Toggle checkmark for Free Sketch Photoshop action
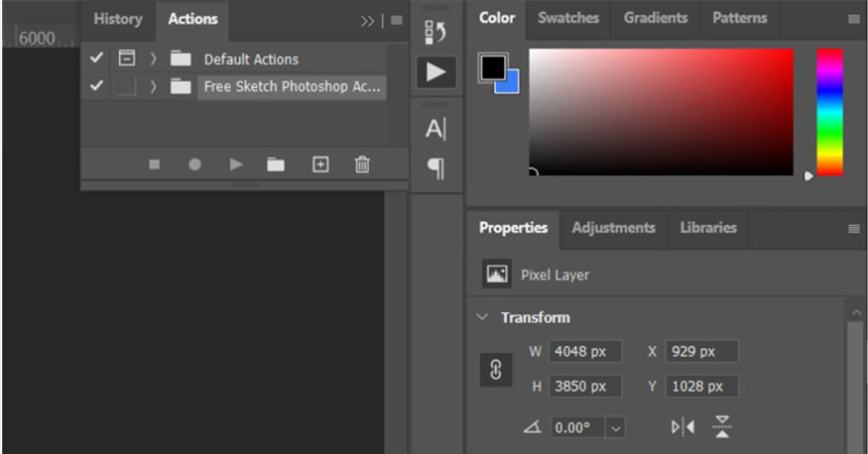868x454 pixels. coord(96,86)
